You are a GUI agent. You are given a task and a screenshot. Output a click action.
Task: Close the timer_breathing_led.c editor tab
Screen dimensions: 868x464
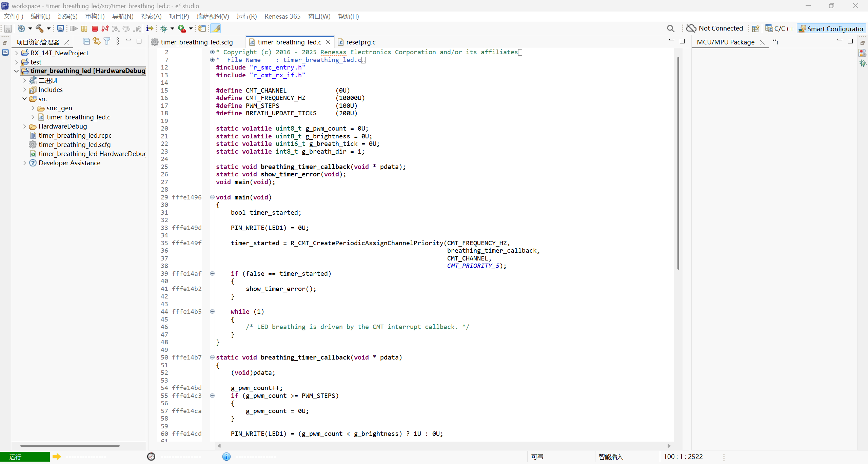coord(328,42)
